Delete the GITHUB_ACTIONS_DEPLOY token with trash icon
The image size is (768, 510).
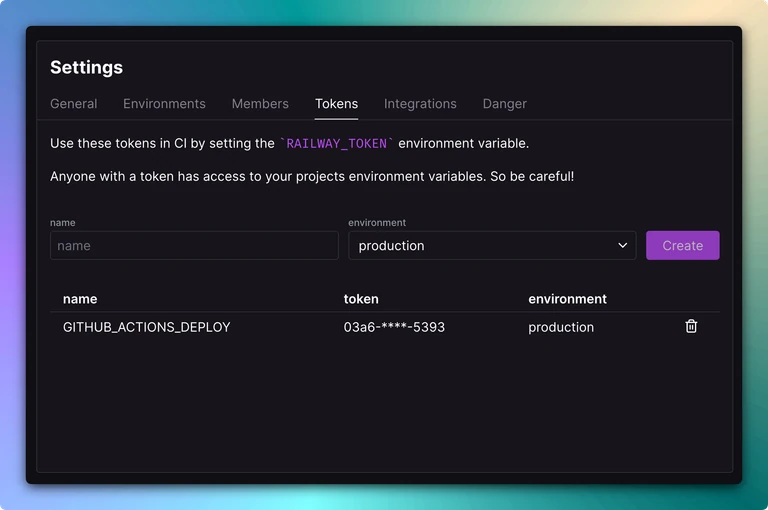tap(691, 326)
